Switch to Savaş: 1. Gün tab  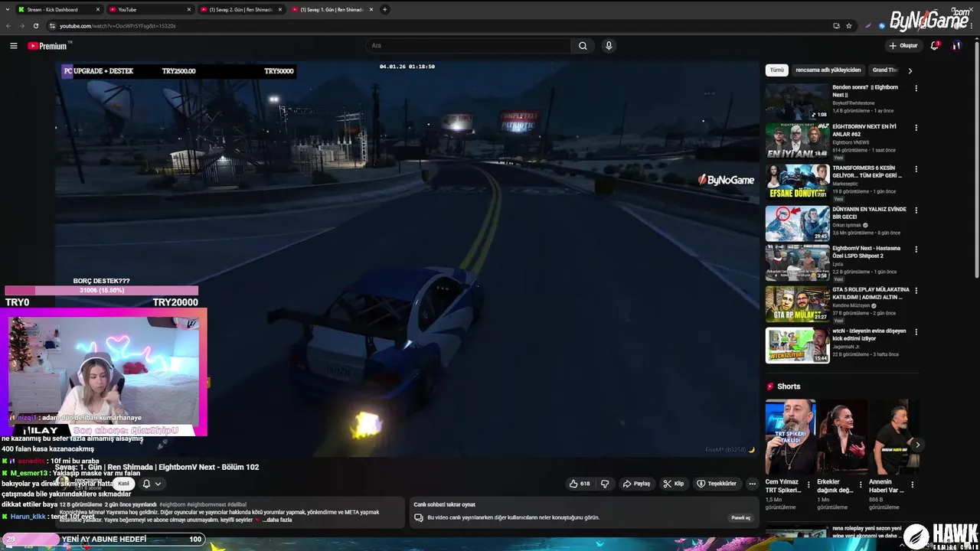point(331,10)
